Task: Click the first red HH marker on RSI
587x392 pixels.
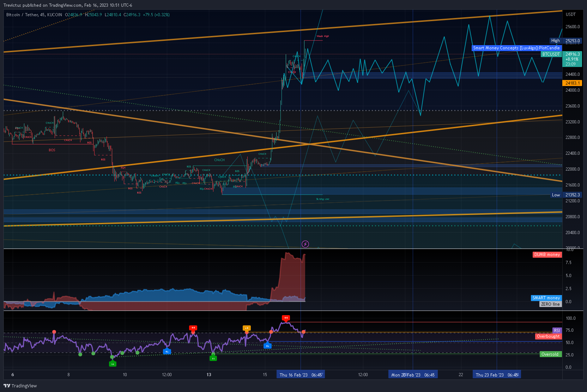Action: 193,328
